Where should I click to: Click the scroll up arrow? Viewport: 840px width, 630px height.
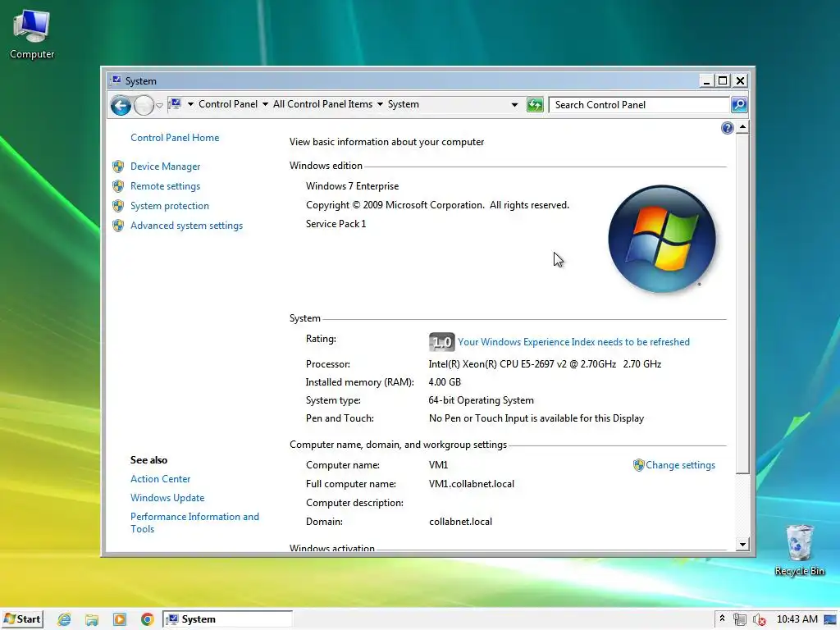point(742,127)
